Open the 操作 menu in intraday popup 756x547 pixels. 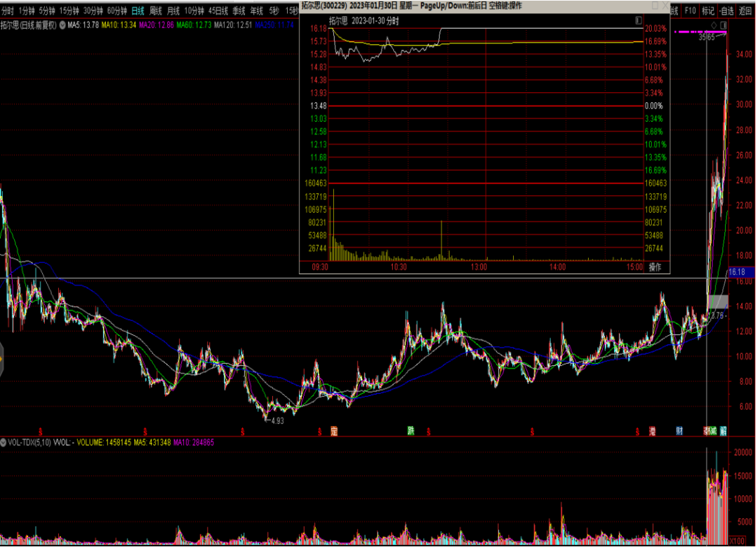(655, 267)
